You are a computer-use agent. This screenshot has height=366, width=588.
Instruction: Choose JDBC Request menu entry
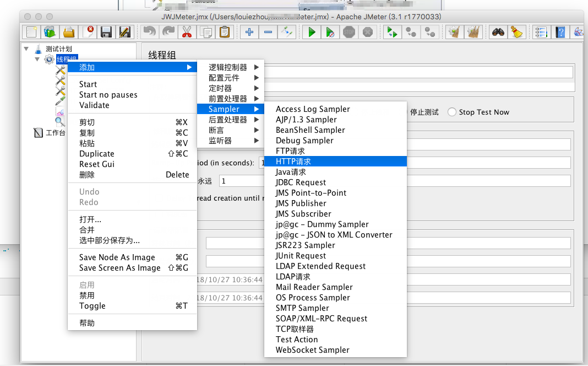point(336,182)
